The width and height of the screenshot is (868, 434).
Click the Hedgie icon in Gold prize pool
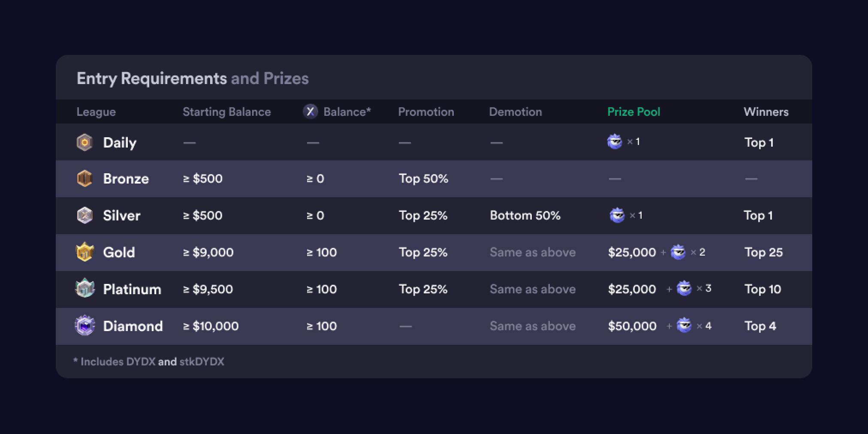coord(678,252)
